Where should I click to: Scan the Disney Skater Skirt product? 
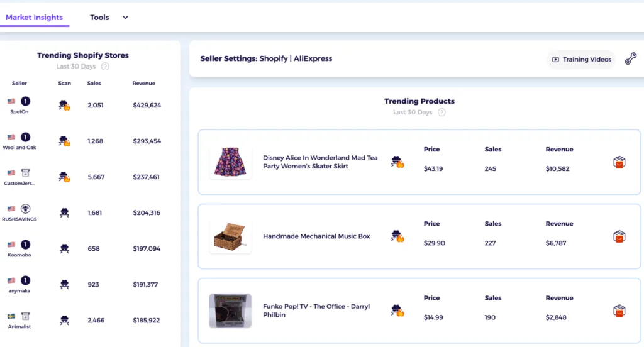click(397, 162)
